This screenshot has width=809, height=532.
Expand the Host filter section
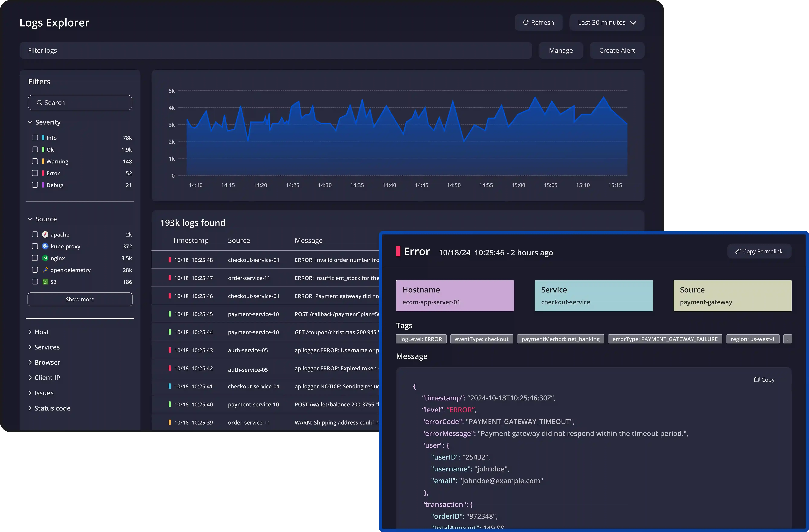(x=39, y=332)
